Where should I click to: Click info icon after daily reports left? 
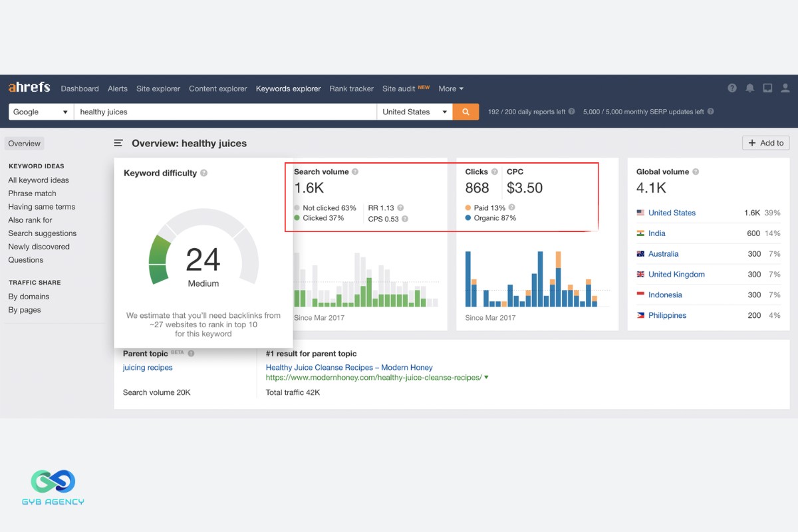[x=572, y=112]
